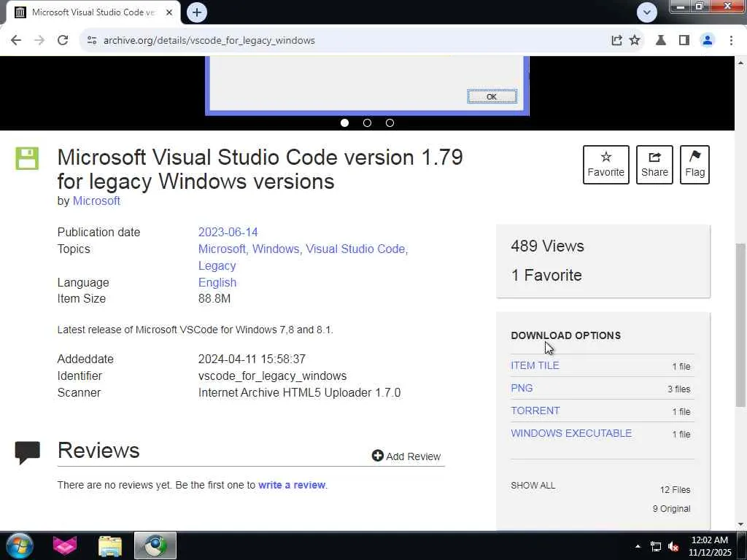Click Add Review
The height and width of the screenshot is (560, 747).
406,456
